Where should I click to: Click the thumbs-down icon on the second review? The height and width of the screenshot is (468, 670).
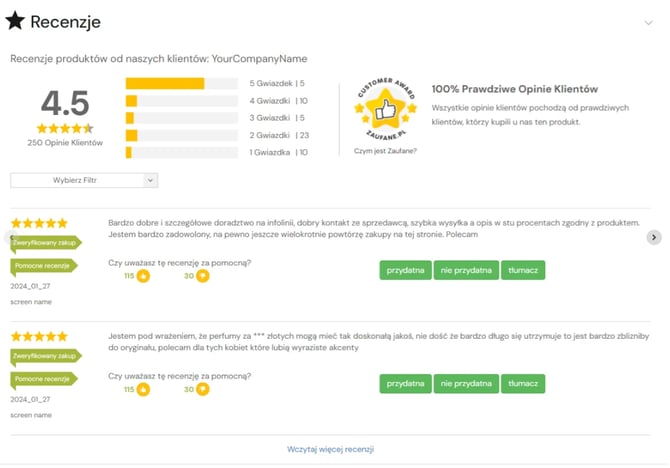203,389
